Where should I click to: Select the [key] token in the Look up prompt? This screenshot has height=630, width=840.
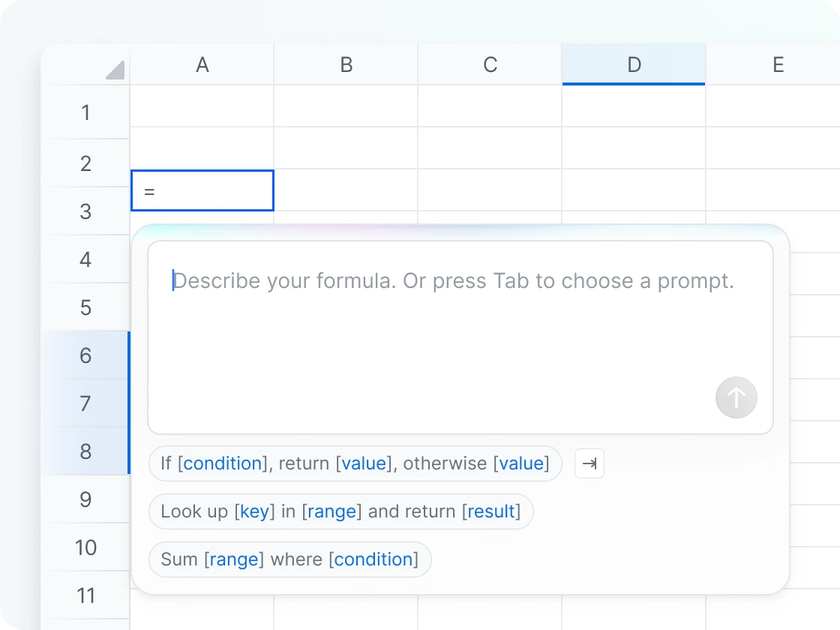tap(254, 511)
